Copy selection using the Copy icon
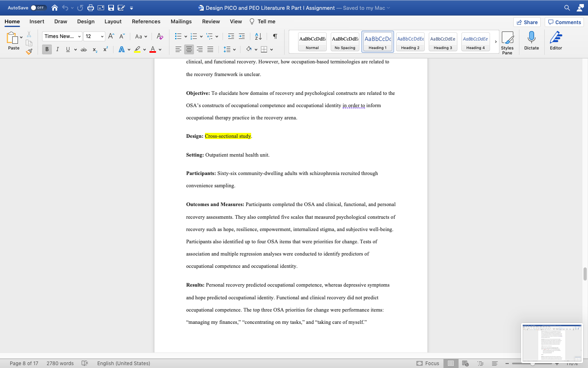 click(x=29, y=43)
